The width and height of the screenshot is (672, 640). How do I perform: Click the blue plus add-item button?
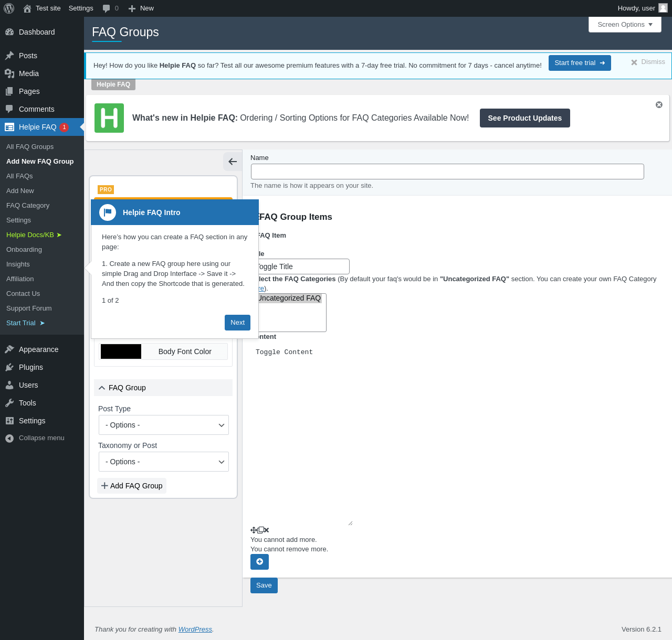click(259, 562)
